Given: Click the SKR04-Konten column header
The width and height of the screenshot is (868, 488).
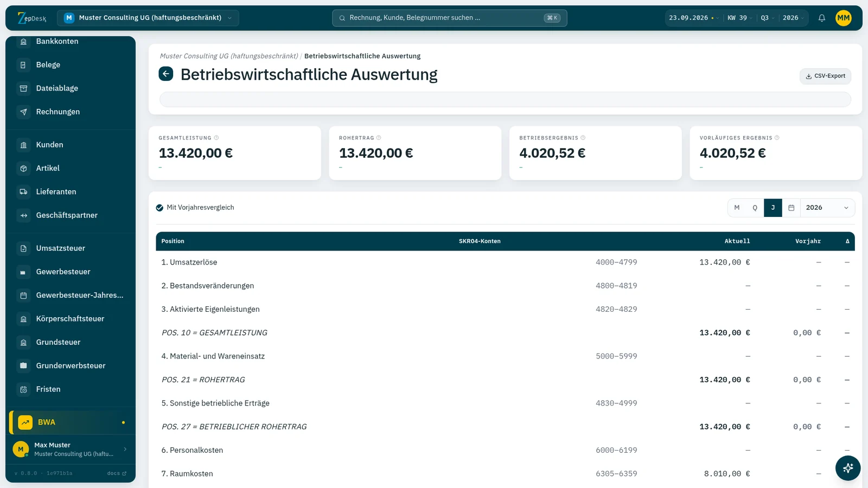Looking at the screenshot, I should (480, 241).
